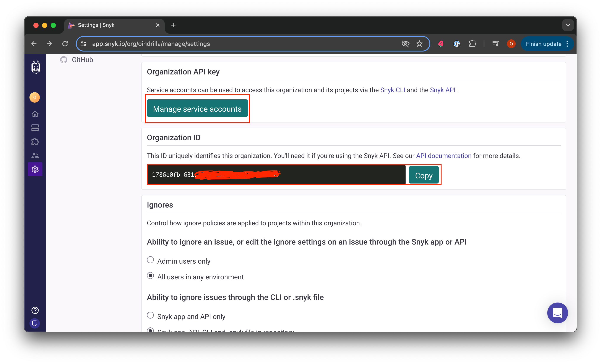The image size is (601, 364).
Task: Open the Integrations puzzle icon in sidebar
Action: 35,142
